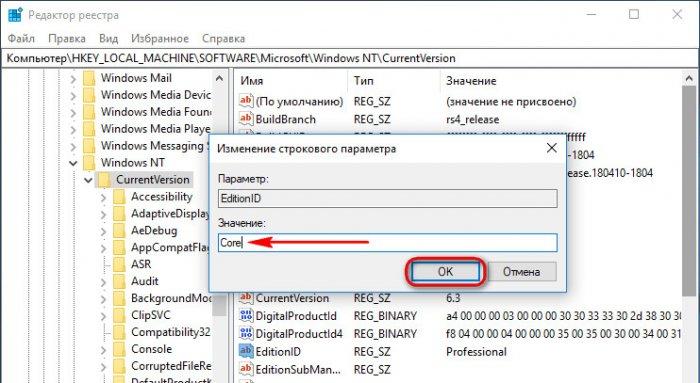This screenshot has height=383, width=700.
Task: Maximize the Registry Editor window
Action: coord(634,15)
